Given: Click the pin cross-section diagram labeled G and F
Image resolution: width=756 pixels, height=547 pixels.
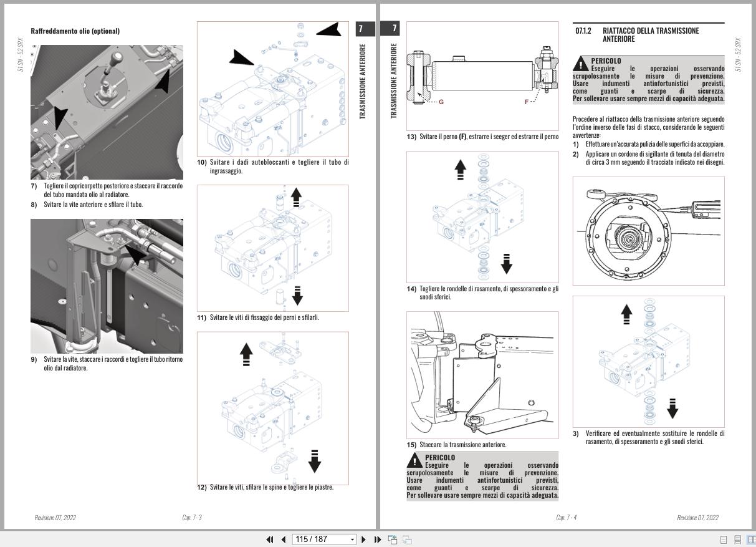Looking at the screenshot, I should [x=482, y=75].
